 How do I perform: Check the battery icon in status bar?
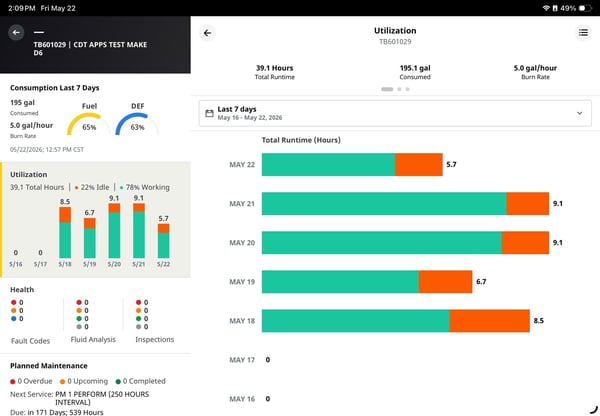(x=584, y=8)
